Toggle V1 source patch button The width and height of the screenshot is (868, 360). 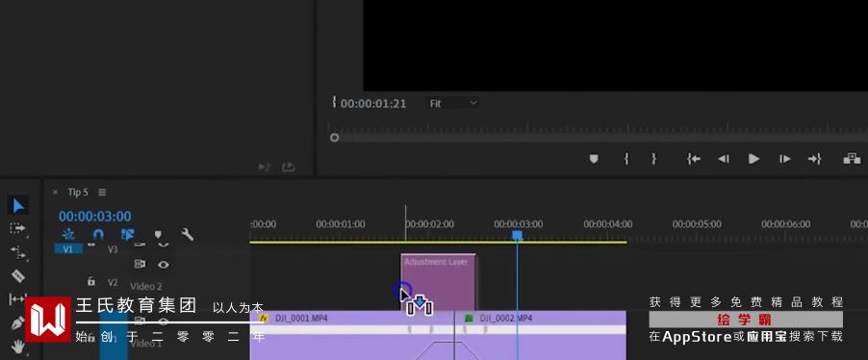(x=68, y=249)
